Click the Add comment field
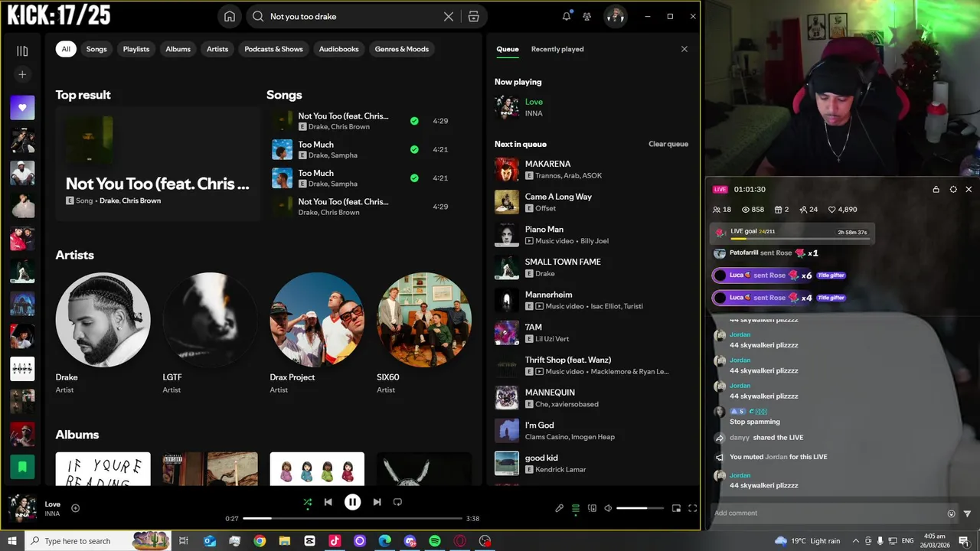 (829, 514)
